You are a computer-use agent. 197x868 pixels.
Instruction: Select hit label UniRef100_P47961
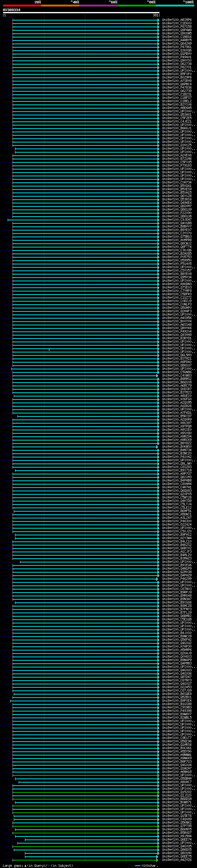pos(176,47)
